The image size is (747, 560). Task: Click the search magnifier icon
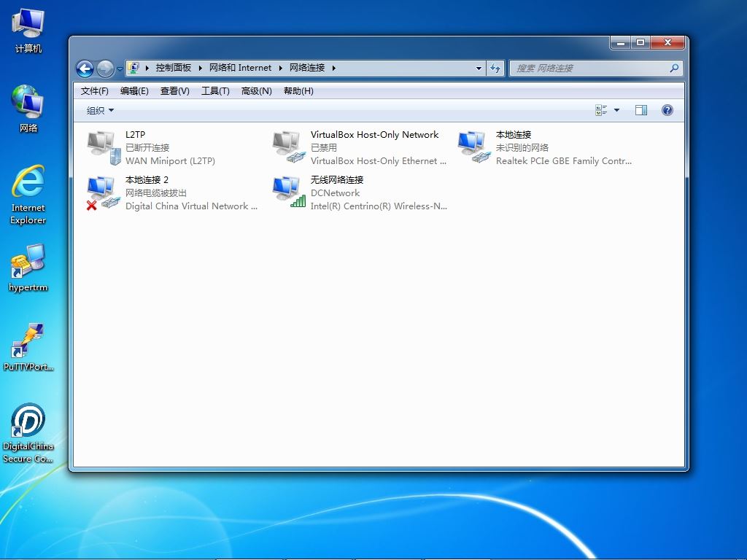(x=674, y=68)
